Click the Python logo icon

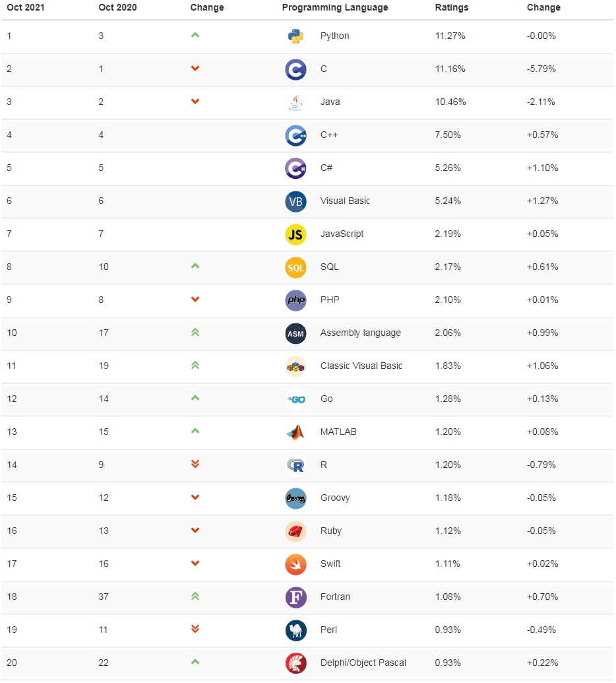295,36
